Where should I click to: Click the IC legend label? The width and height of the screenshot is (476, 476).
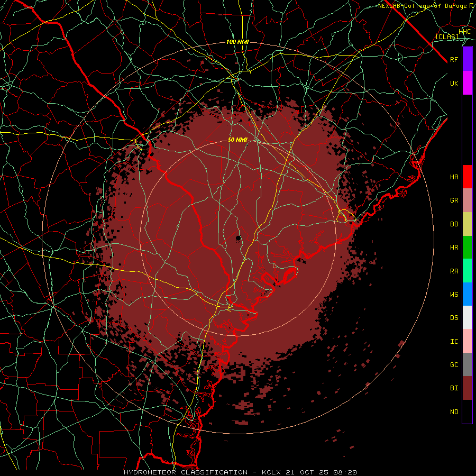[454, 342]
